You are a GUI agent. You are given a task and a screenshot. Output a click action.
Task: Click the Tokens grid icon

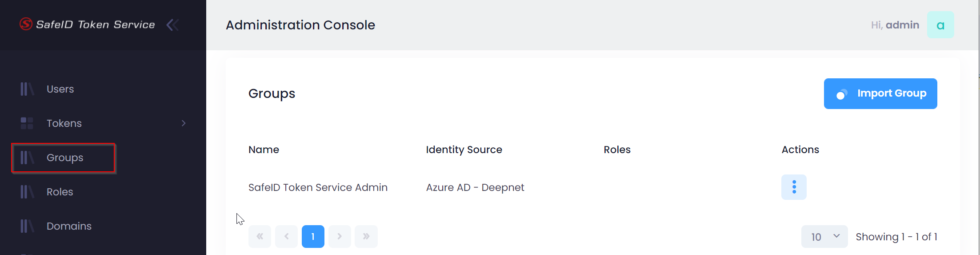tap(27, 123)
